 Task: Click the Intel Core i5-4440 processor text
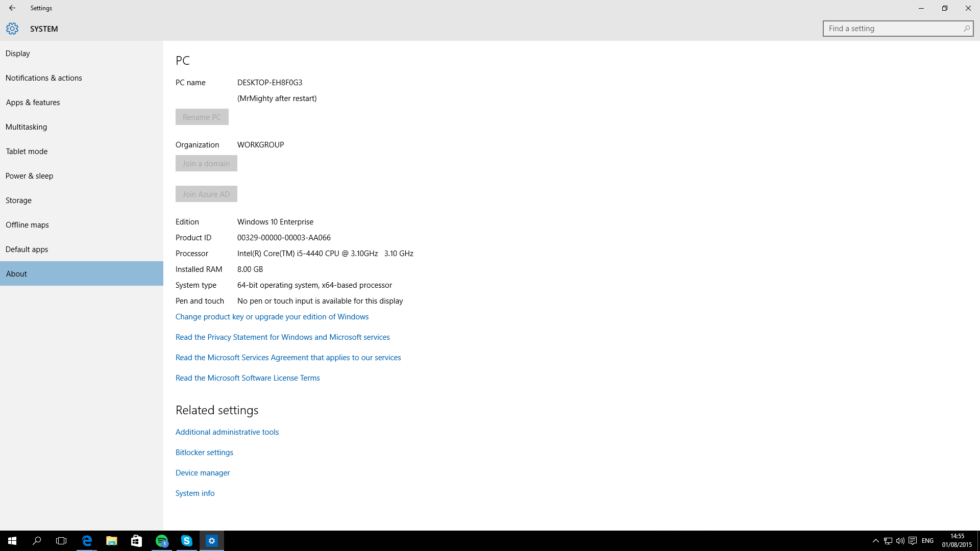pyautogui.click(x=325, y=254)
